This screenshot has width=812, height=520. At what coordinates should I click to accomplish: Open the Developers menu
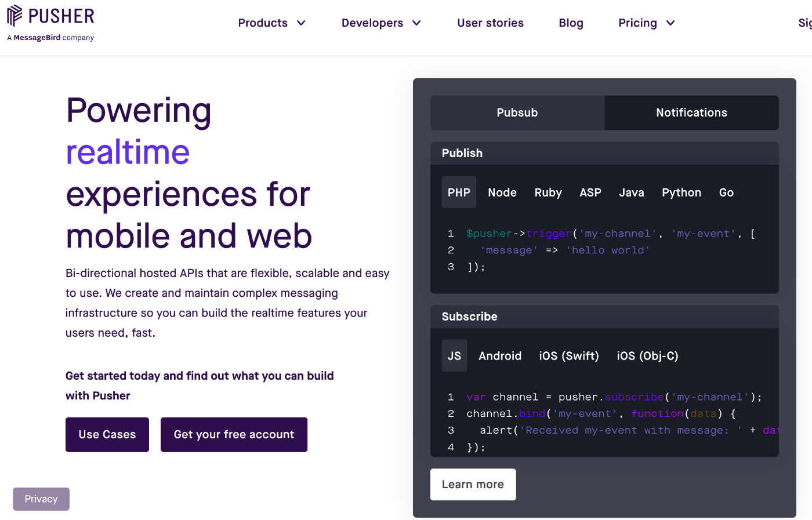click(x=372, y=23)
